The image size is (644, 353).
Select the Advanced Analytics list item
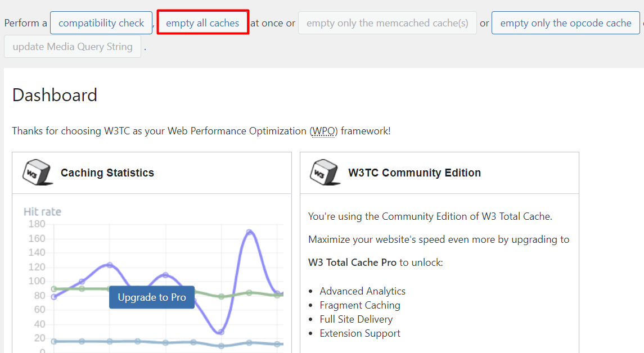click(362, 291)
